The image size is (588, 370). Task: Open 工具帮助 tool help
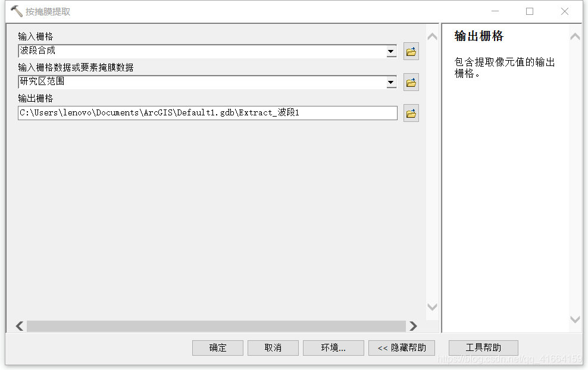(x=483, y=348)
